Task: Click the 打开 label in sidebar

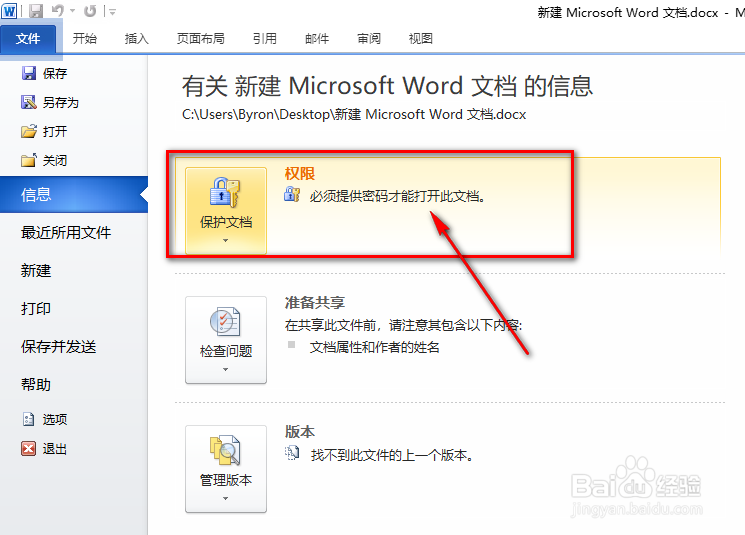Action: (55, 132)
